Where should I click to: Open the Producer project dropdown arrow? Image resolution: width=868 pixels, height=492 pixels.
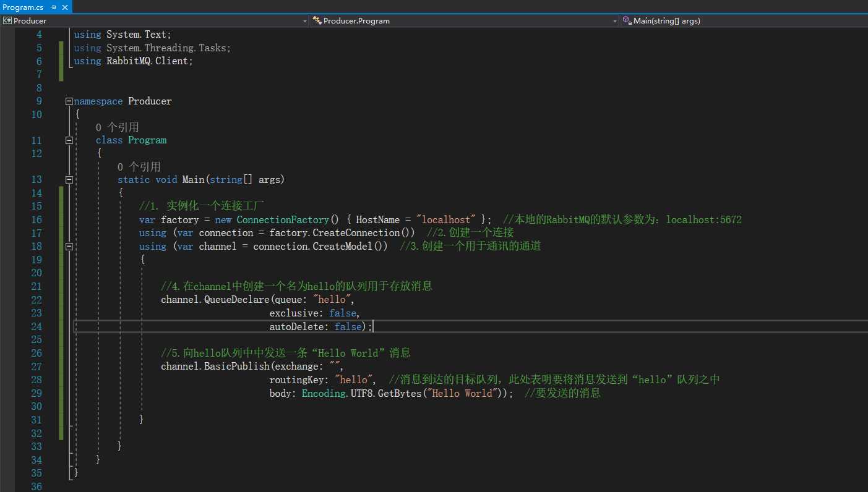click(305, 20)
